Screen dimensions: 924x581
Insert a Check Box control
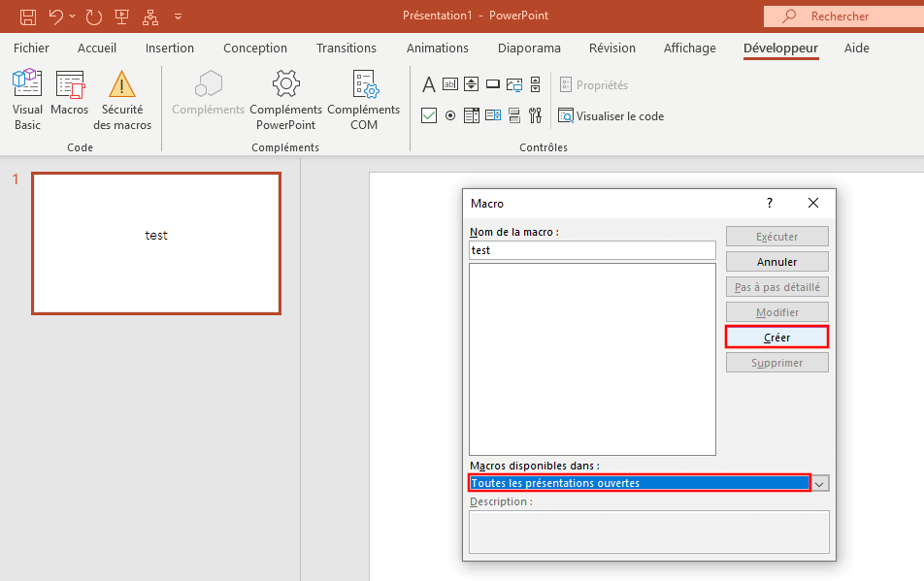[x=428, y=115]
